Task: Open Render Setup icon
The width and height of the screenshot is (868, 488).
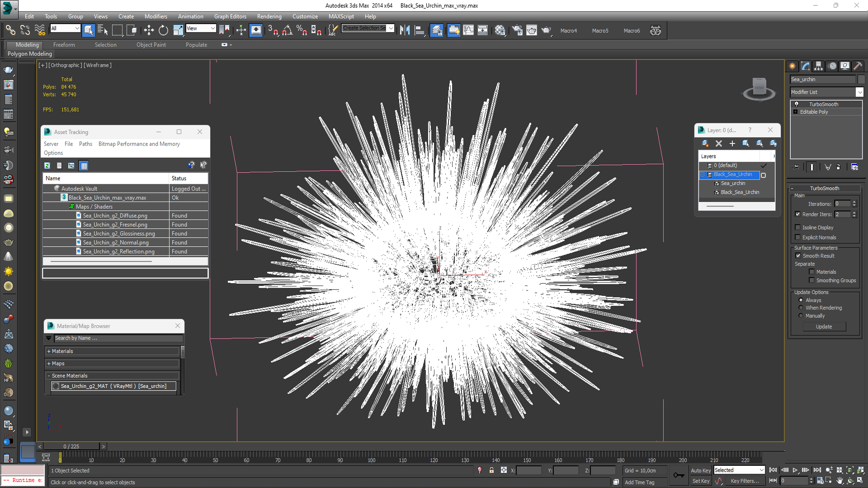Action: (517, 30)
